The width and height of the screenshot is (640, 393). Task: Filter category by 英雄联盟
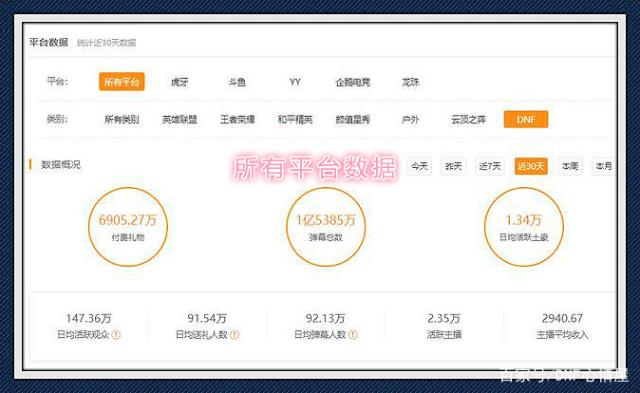click(180, 120)
